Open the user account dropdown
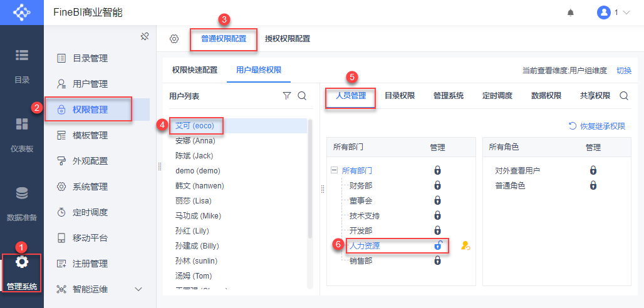Viewport: 644px width, 308px height. pyautogui.click(x=613, y=13)
